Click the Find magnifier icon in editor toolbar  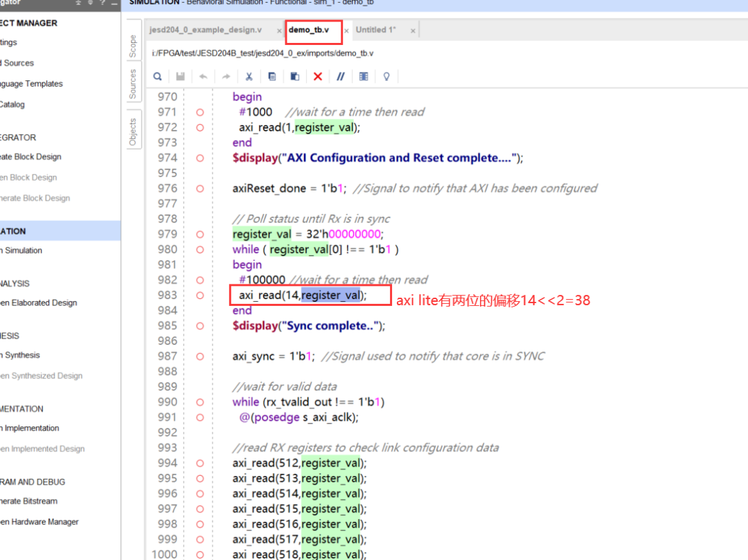point(157,76)
